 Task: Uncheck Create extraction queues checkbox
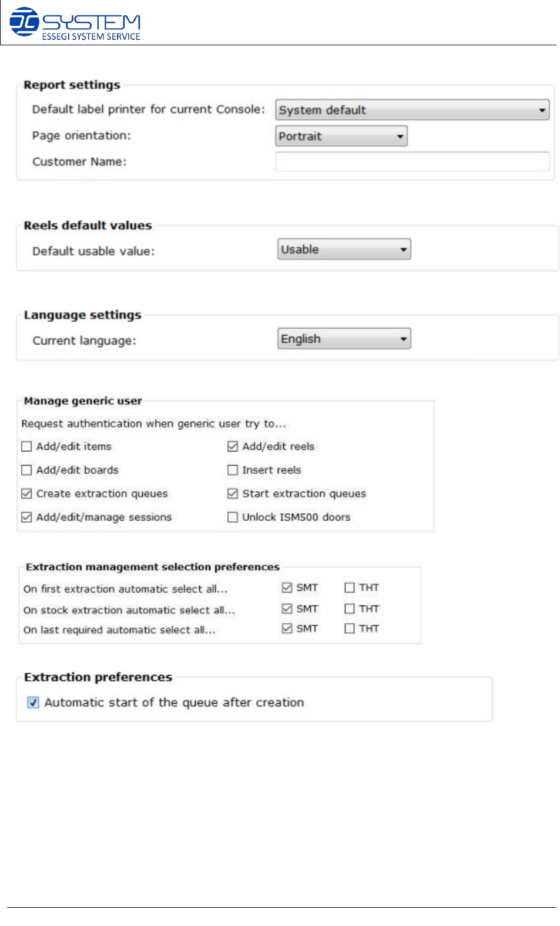point(26,494)
